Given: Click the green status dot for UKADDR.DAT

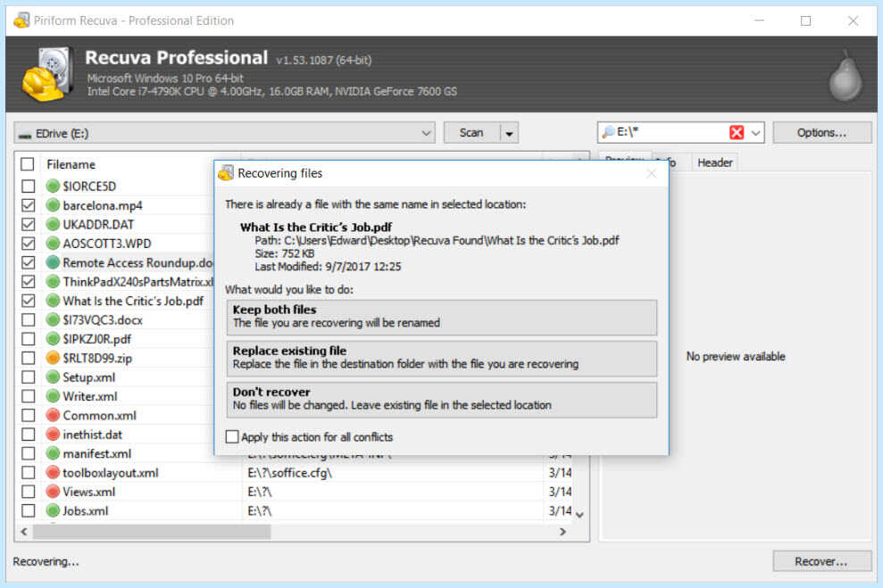Looking at the screenshot, I should (53, 225).
